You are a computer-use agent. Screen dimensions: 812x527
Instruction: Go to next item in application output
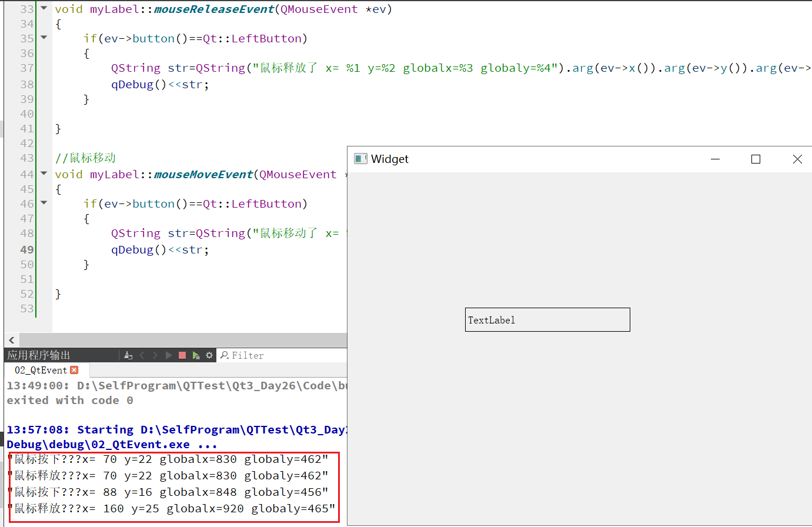(155, 355)
